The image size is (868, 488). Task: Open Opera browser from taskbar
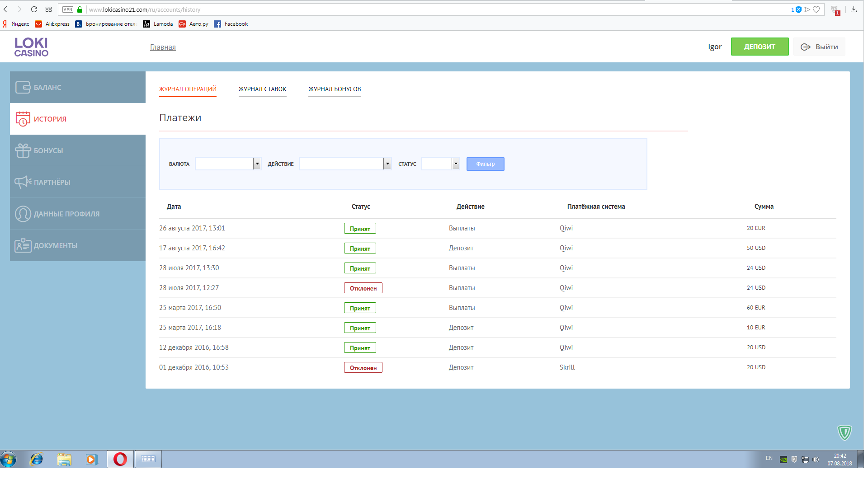point(120,459)
